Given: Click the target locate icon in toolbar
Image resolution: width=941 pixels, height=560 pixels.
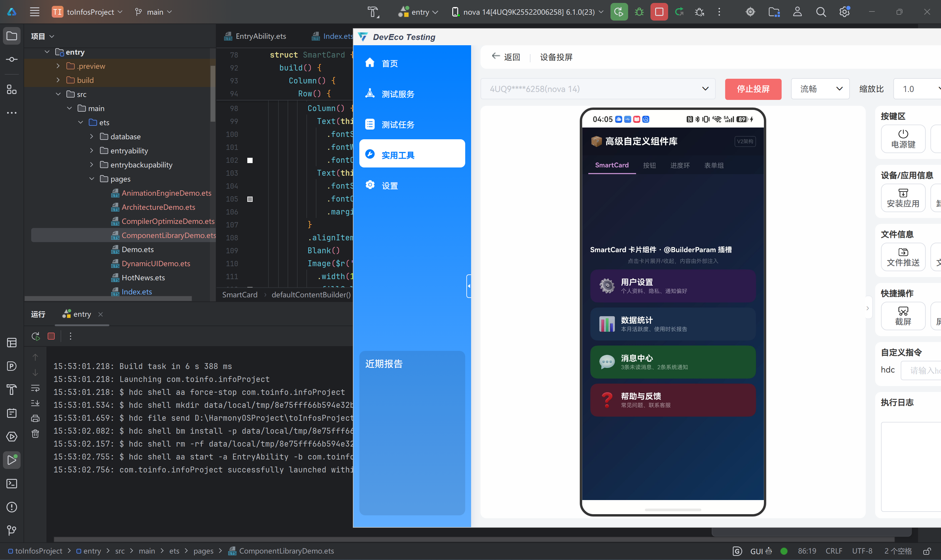Looking at the screenshot, I should coord(750,12).
